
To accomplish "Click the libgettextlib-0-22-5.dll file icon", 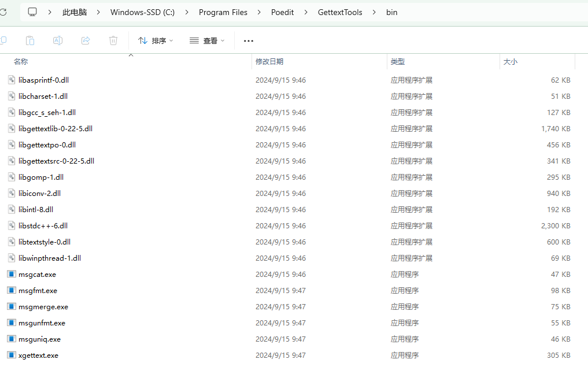I will point(12,128).
